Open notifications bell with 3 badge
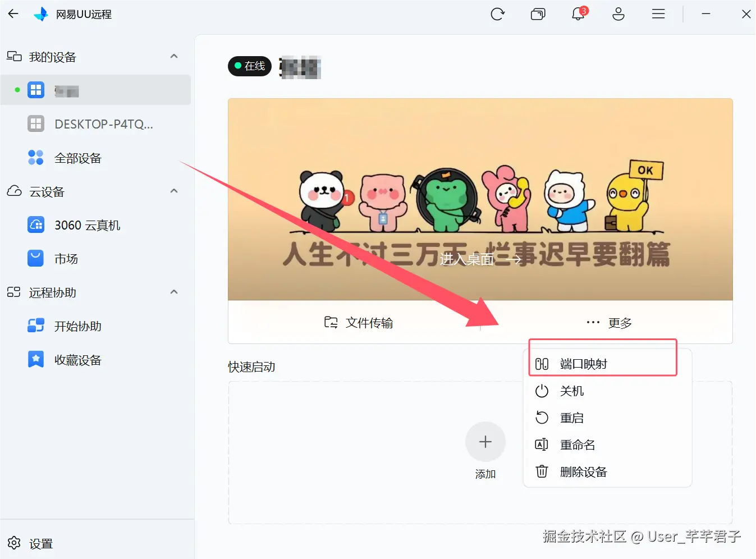Screen dimensions: 756x559 pos(578,13)
